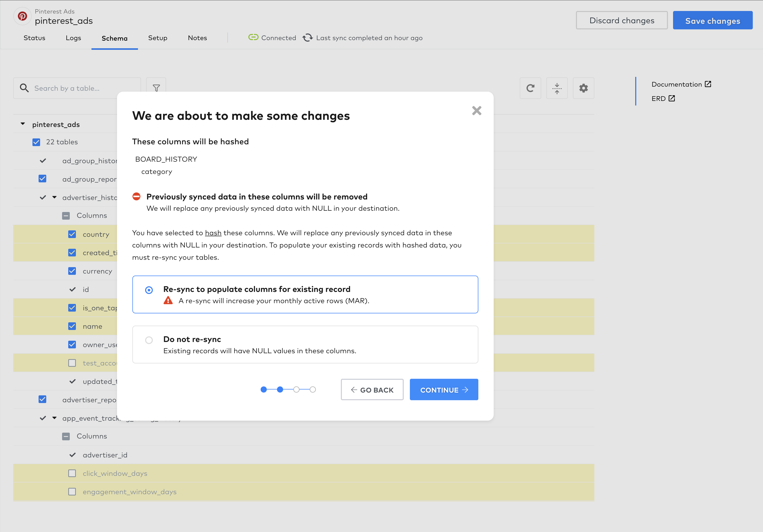Toggle advertiser_history Columns checkbox
Image resolution: width=763 pixels, height=532 pixels.
coord(66,216)
